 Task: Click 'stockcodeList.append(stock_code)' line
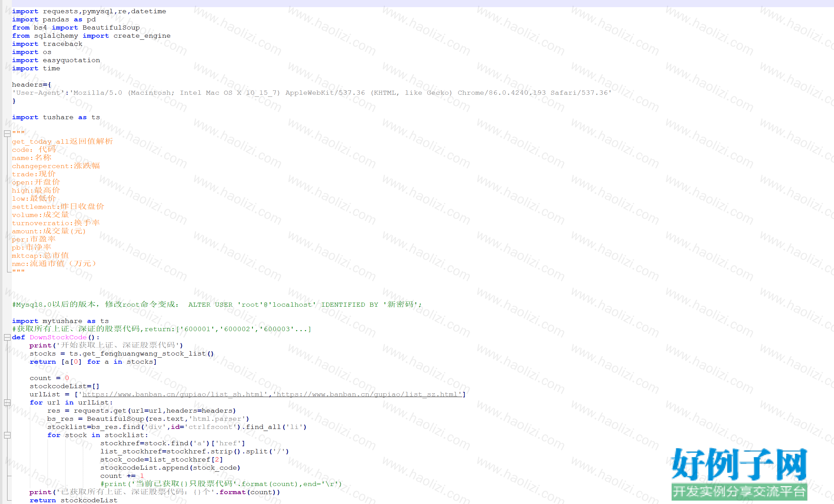tap(170, 468)
